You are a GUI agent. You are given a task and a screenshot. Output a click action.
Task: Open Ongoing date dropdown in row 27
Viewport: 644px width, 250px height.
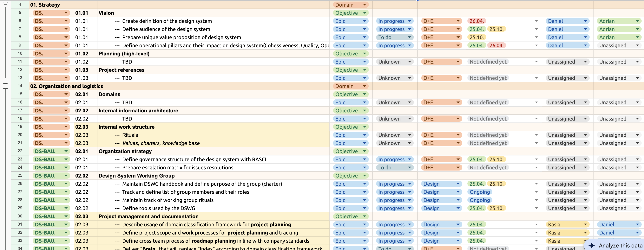point(536,192)
